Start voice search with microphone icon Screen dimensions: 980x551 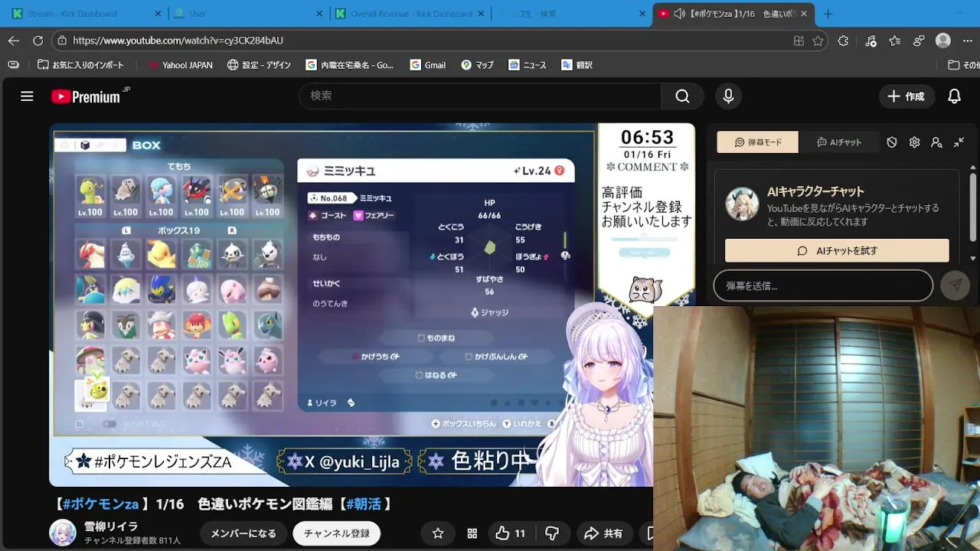(728, 96)
